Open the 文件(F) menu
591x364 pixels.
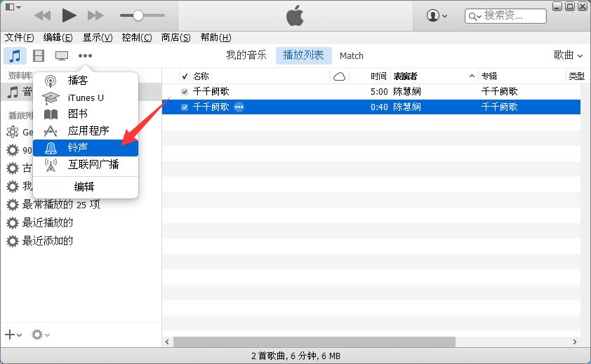(x=19, y=37)
